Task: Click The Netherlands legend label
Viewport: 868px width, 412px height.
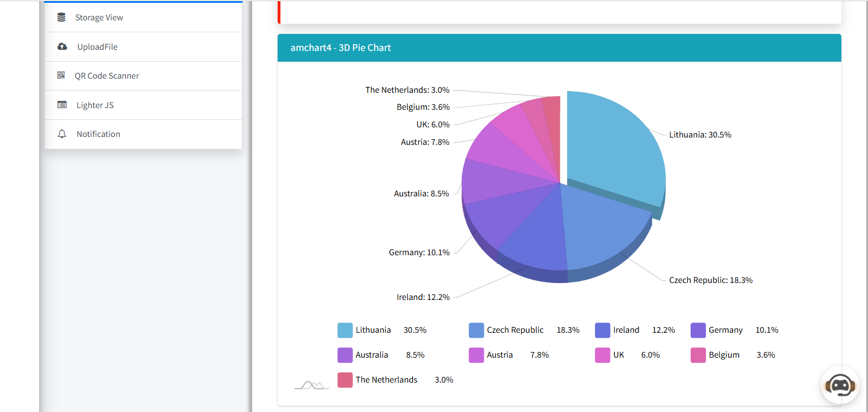Action: (386, 380)
